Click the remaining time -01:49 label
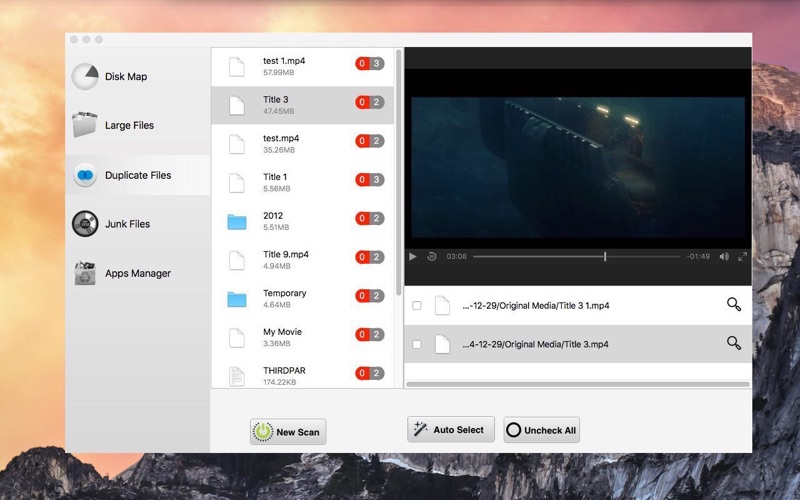The image size is (800, 500). [x=698, y=257]
